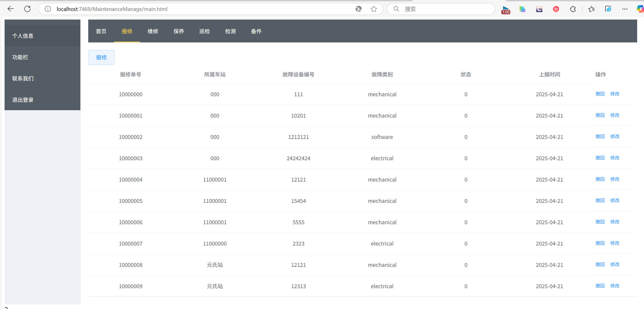This screenshot has width=644, height=309.
Task: Click the extension icon with 1.00 badge
Action: 506,10
